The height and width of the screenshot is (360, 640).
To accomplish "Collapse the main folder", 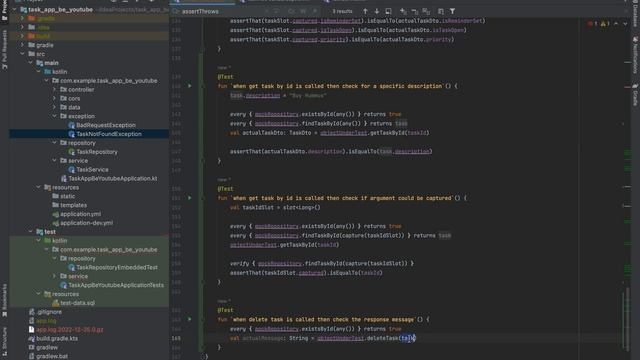I will pos(31,63).
